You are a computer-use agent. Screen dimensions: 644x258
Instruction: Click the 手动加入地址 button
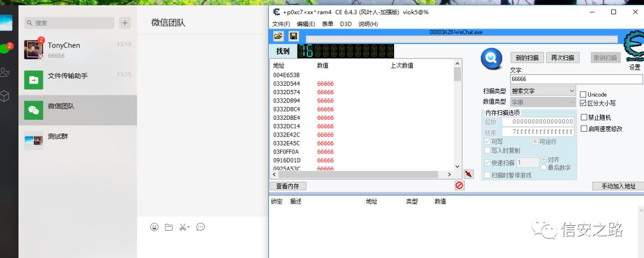[618, 186]
